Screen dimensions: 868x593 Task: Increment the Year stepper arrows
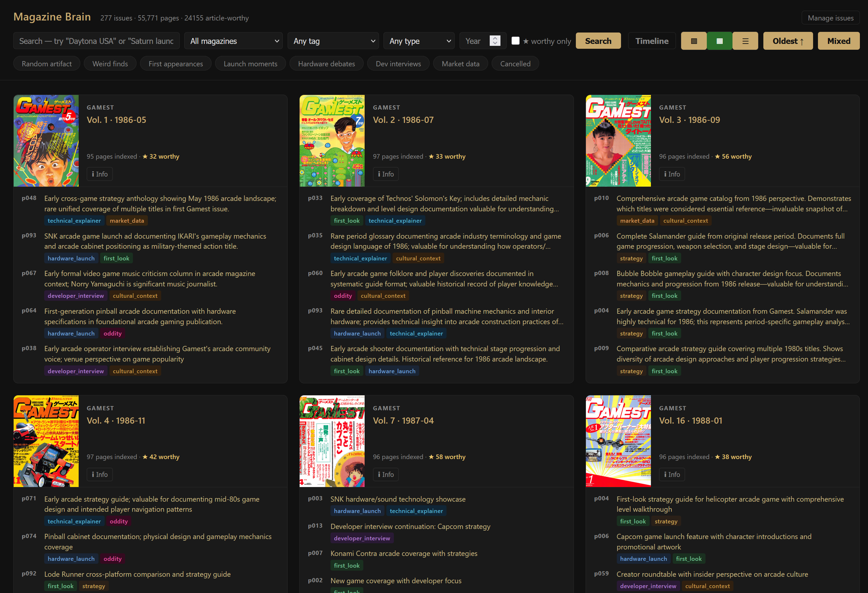click(x=495, y=38)
